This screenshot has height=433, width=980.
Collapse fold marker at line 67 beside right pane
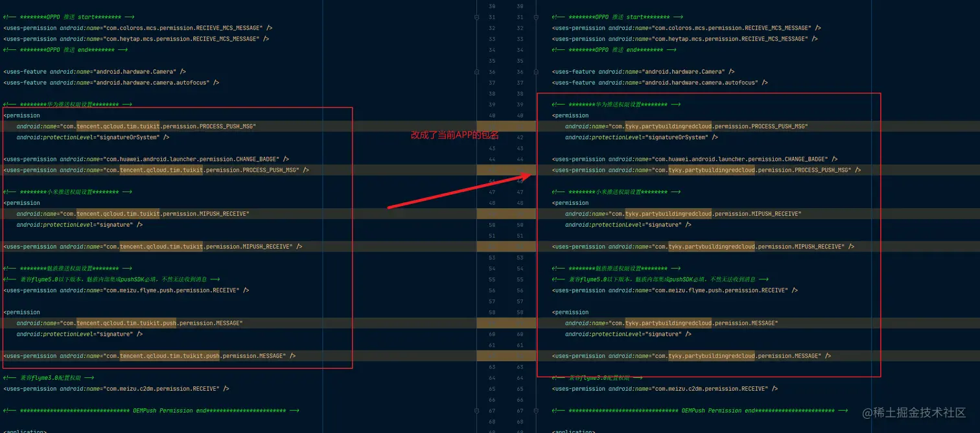point(536,410)
